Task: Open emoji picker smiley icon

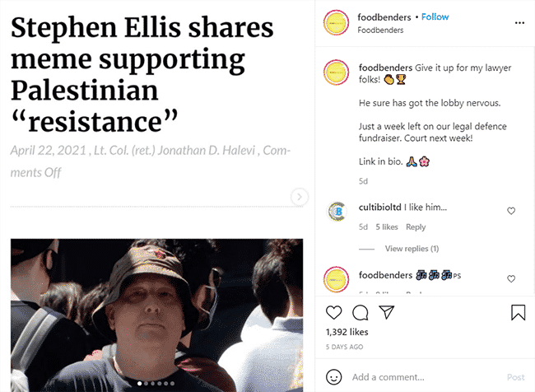Action: pyautogui.click(x=333, y=377)
